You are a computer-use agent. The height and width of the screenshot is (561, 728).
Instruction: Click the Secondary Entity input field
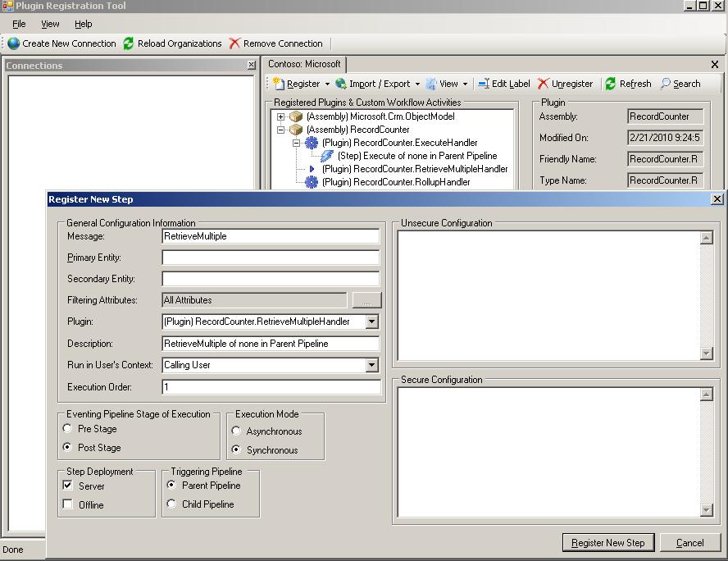pos(271,279)
